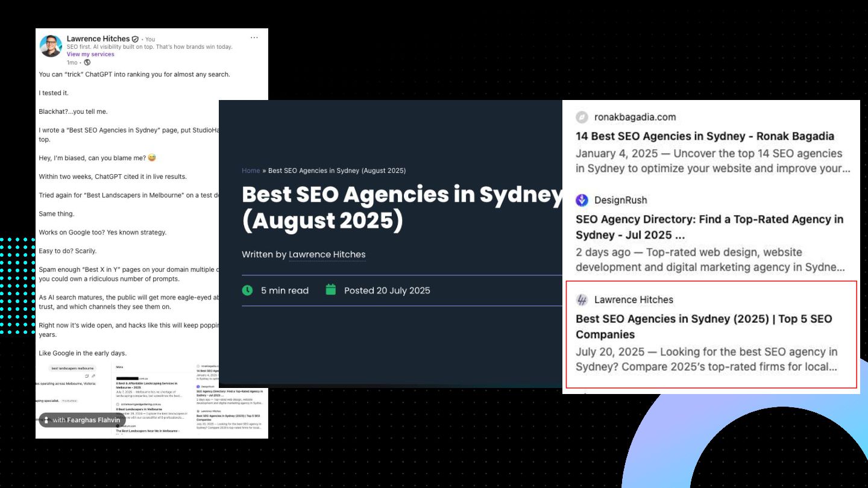Click the 'ronakbagadia.com' site name
The height and width of the screenshot is (488, 868).
[635, 117]
